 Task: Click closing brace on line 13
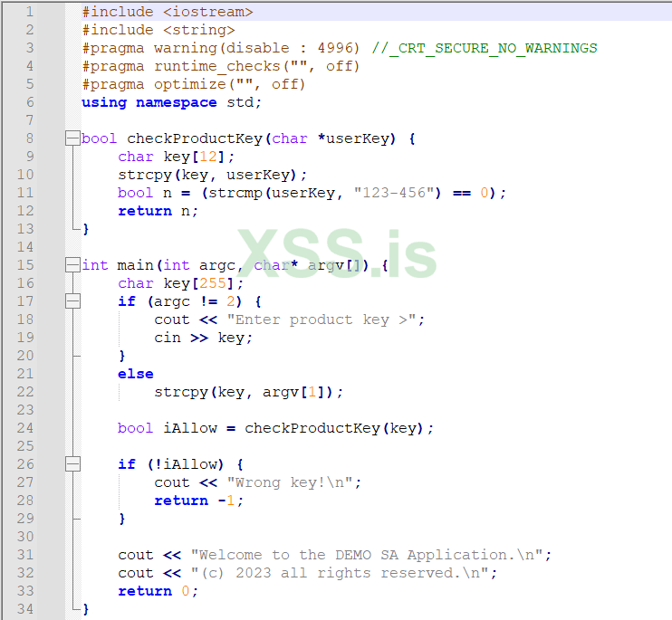point(86,229)
